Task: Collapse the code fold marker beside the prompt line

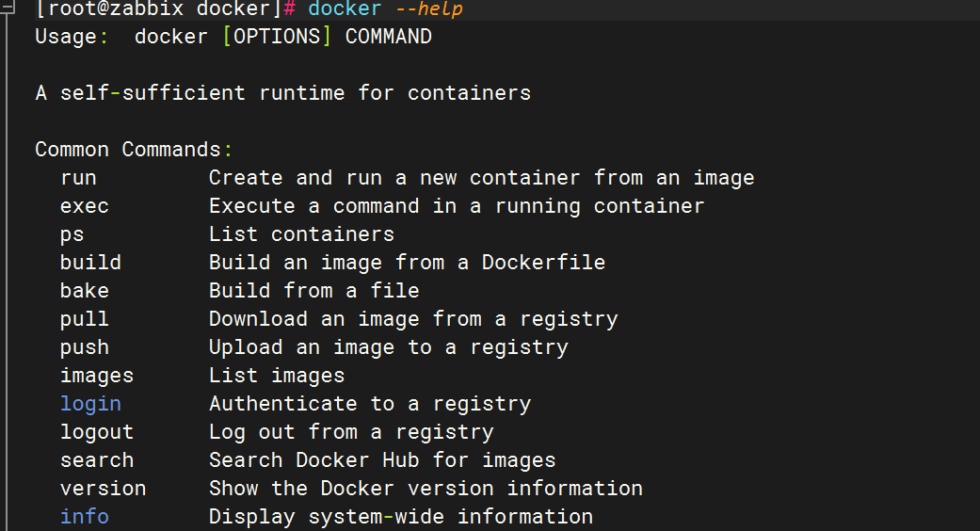Action: [7, 8]
